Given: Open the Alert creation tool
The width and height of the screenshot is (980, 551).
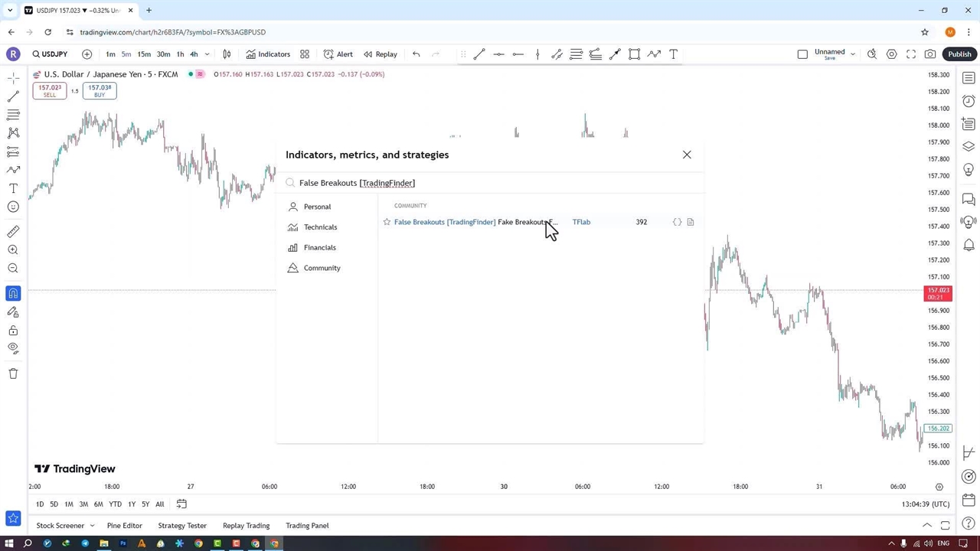Looking at the screenshot, I should click(x=338, y=54).
